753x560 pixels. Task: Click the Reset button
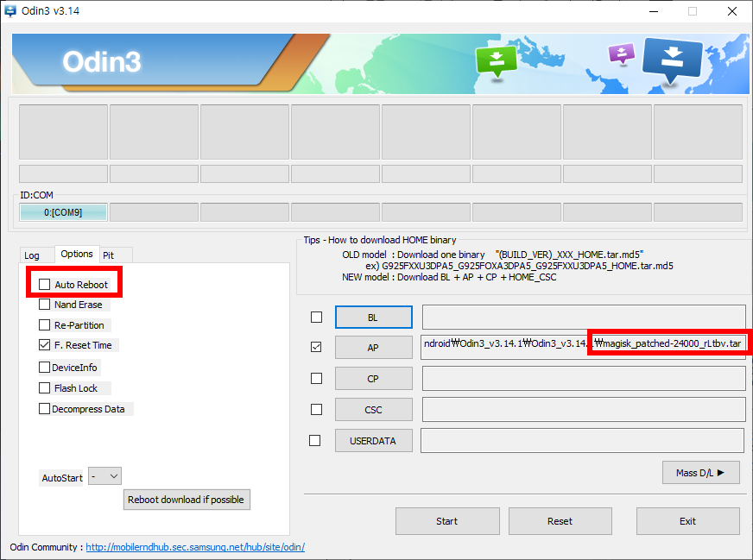560,521
